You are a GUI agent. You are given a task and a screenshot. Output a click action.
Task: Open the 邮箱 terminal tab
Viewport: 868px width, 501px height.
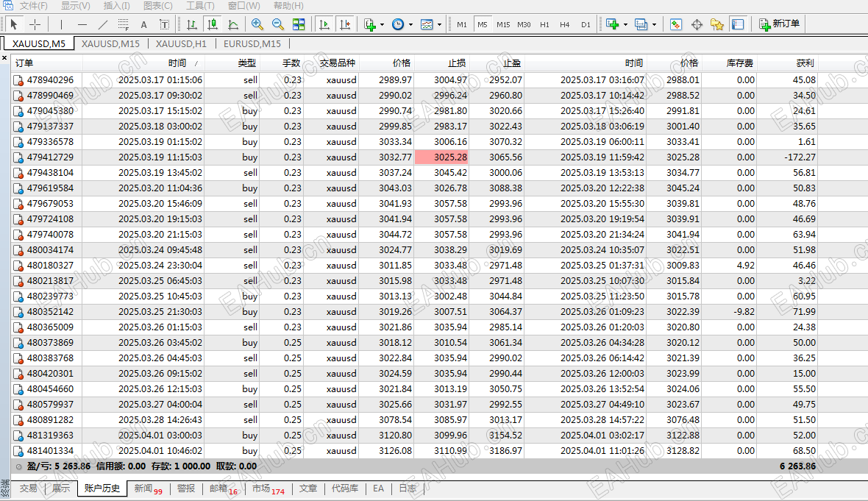pos(223,488)
